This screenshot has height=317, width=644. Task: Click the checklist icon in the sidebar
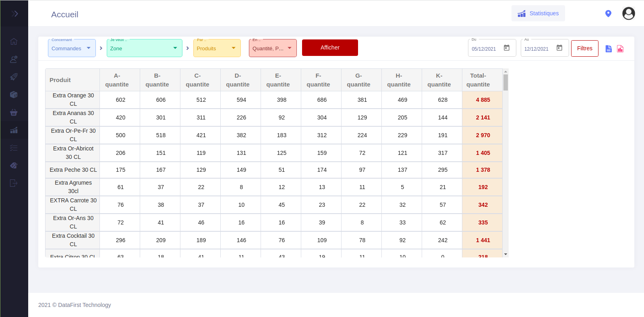pyautogui.click(x=14, y=148)
